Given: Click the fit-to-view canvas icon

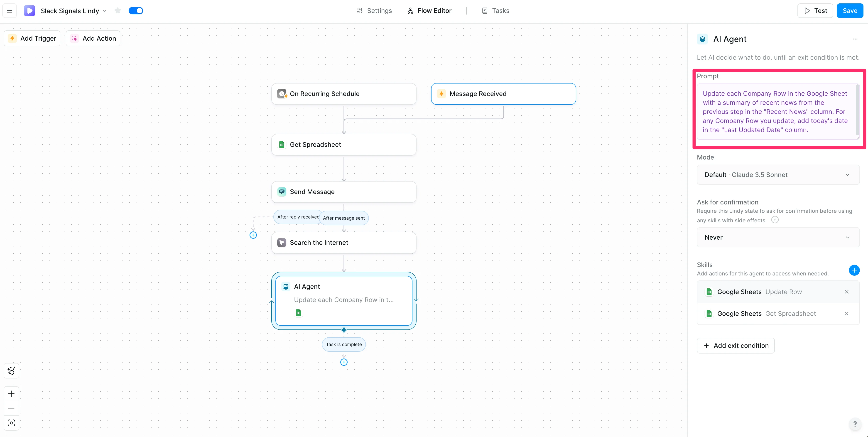Looking at the screenshot, I should [x=11, y=423].
